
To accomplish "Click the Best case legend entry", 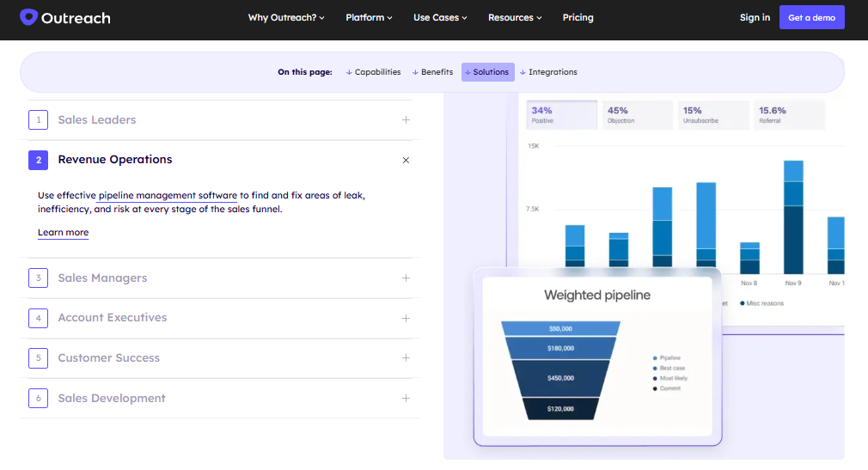I will click(669, 368).
